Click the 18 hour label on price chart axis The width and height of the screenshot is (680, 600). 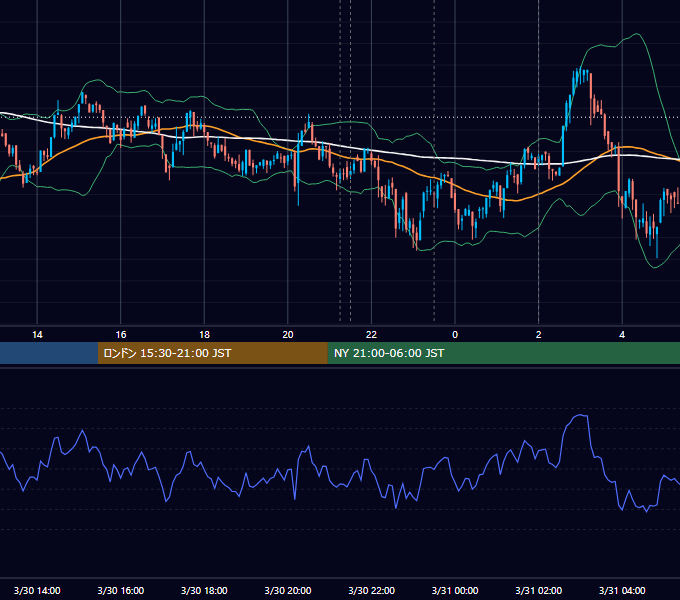click(204, 335)
